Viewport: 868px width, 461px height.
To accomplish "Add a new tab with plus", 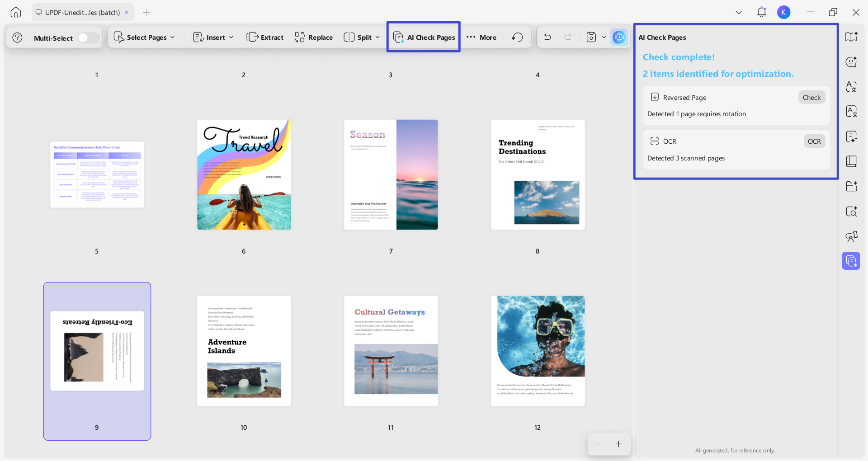I will [x=146, y=12].
